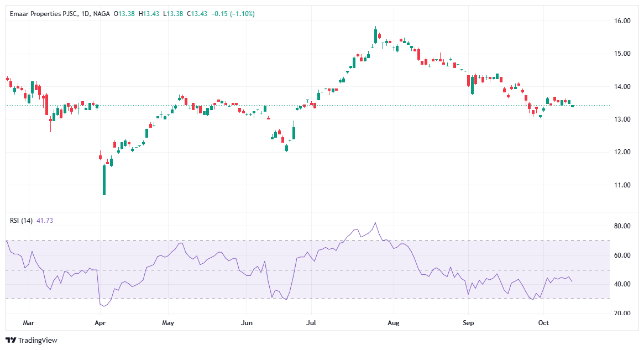
Task: Click the RSI value 41.73
Action: coord(45,221)
